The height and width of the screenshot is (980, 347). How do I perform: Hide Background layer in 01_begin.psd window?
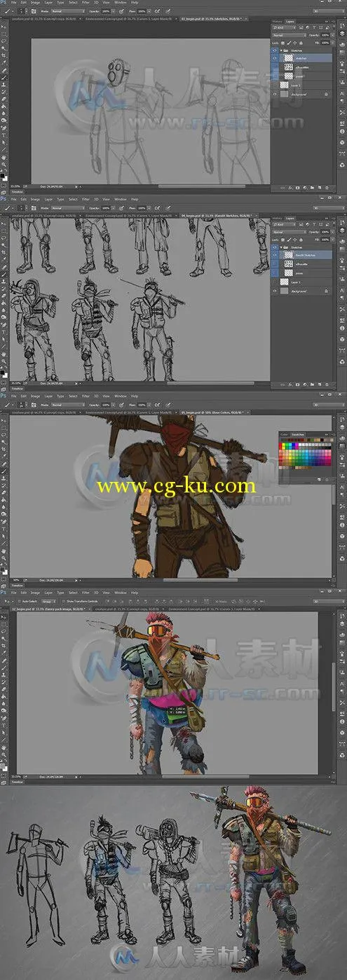(x=275, y=94)
